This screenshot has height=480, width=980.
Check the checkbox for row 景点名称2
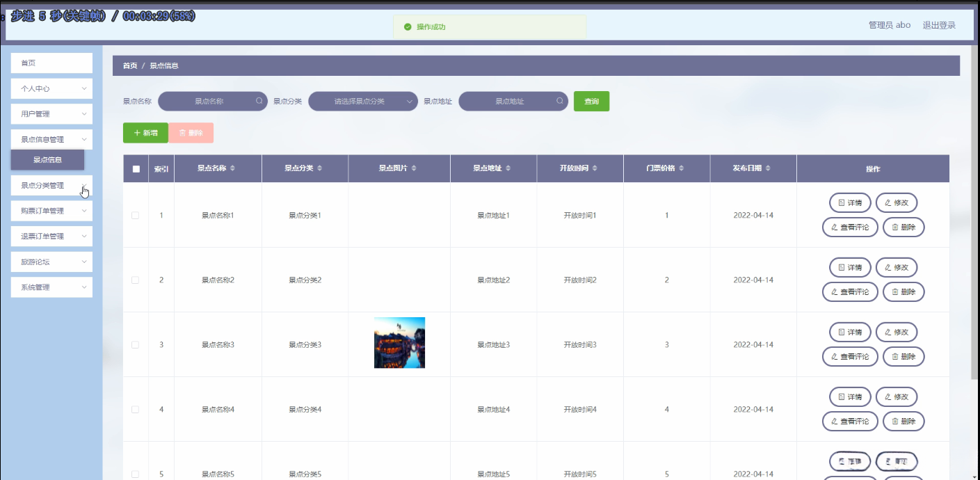135,280
